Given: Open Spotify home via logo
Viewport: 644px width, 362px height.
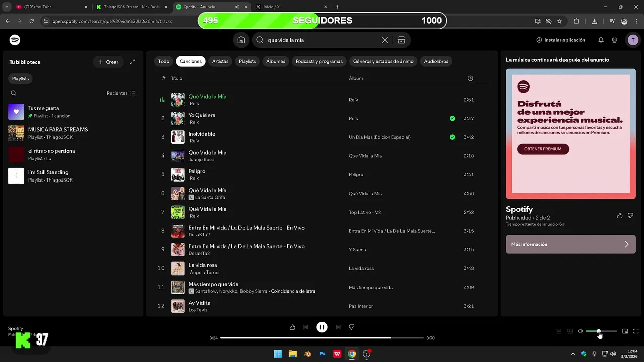Looking at the screenshot, I should click(15, 40).
